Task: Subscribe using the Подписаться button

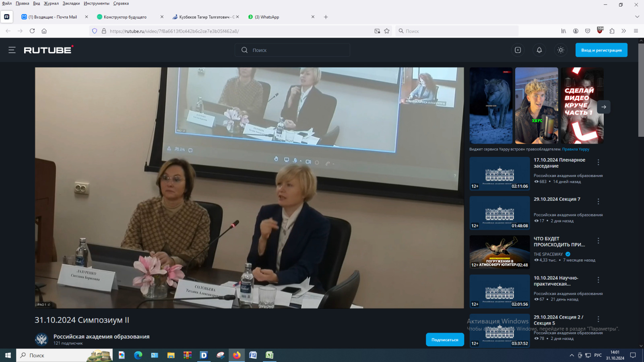Action: coord(445,339)
